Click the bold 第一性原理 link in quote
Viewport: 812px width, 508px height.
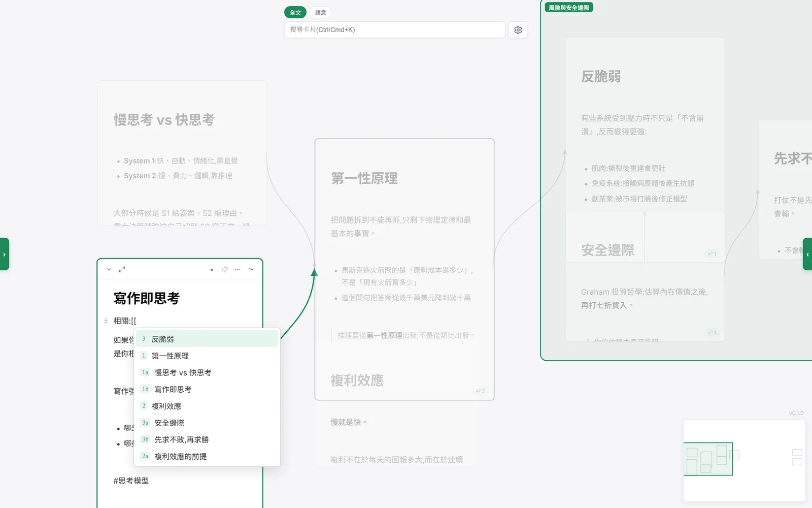[384, 335]
